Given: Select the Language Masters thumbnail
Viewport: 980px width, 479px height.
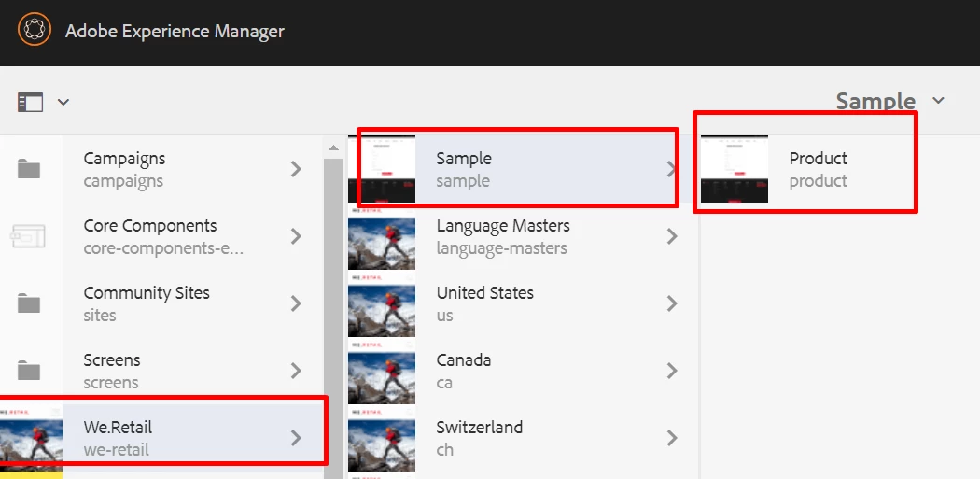Looking at the screenshot, I should click(x=381, y=236).
